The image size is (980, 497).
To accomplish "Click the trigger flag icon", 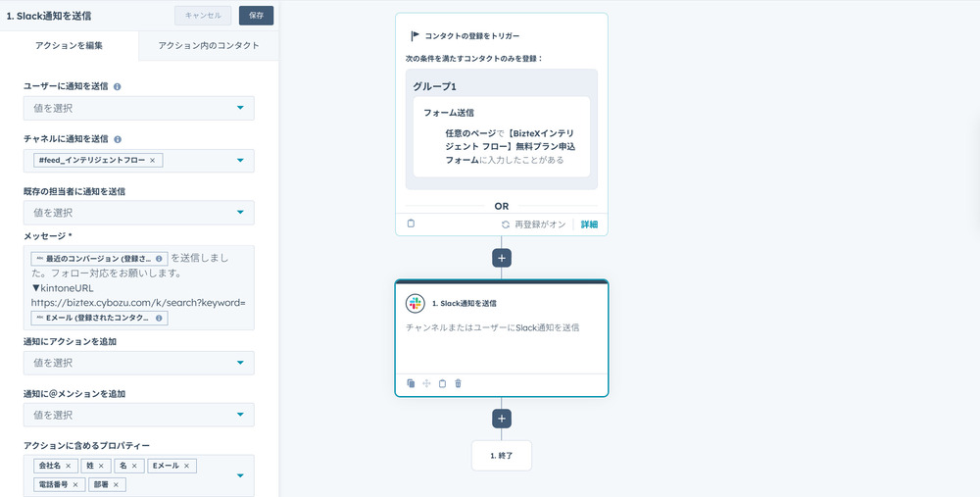I will pyautogui.click(x=415, y=36).
